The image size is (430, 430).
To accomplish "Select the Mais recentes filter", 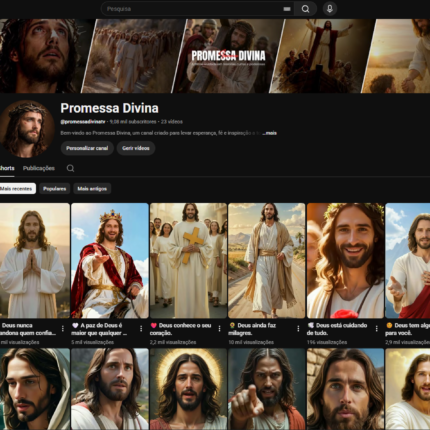I will point(17,189).
